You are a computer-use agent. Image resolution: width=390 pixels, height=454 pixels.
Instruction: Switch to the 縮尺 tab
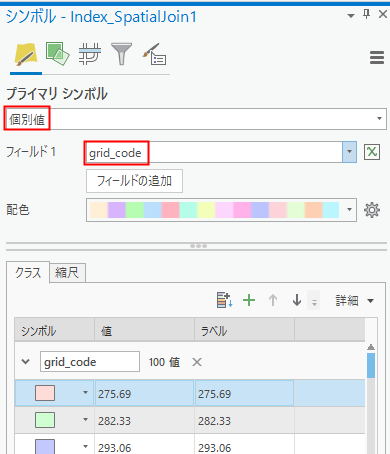click(67, 273)
